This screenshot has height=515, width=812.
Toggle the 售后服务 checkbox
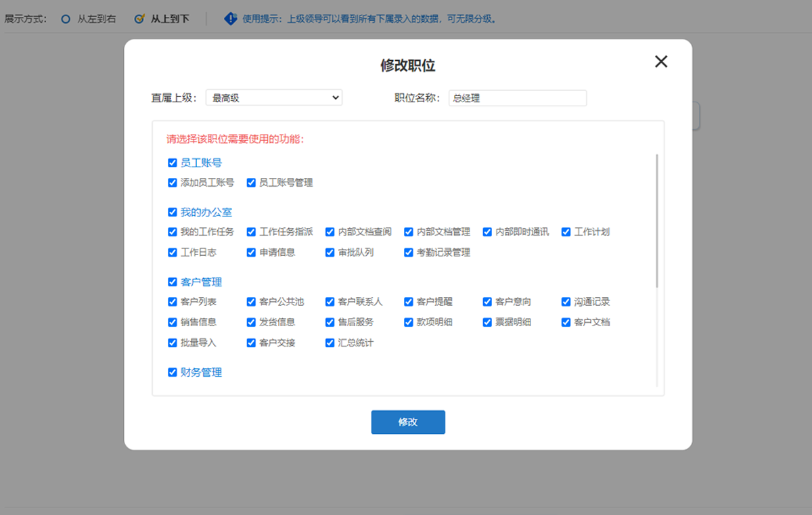[x=330, y=322]
